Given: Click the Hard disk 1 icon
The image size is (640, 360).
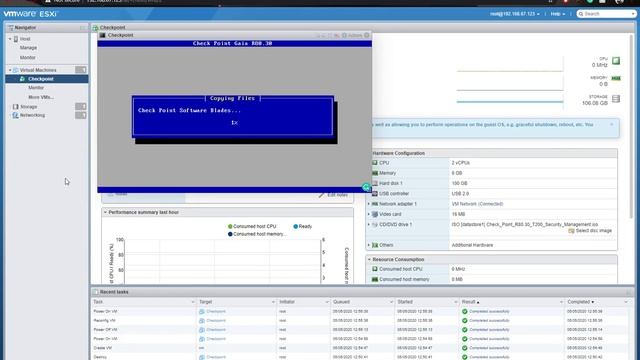Looking at the screenshot, I should click(375, 183).
